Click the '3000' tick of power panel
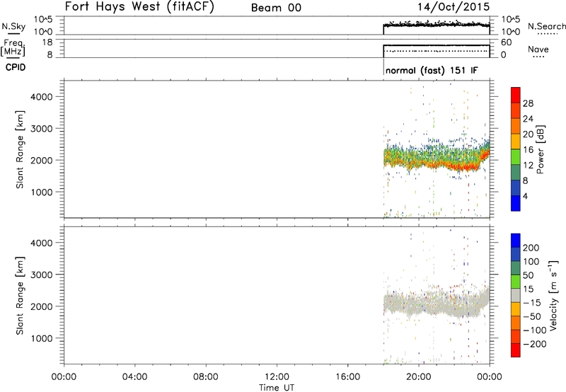Screen dimensions: 566x392 (42, 129)
